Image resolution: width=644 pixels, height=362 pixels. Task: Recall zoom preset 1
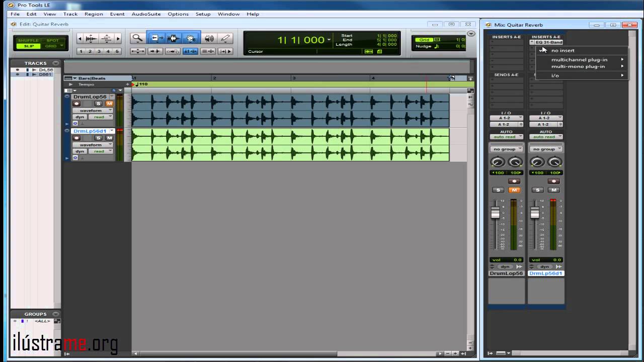point(80,51)
